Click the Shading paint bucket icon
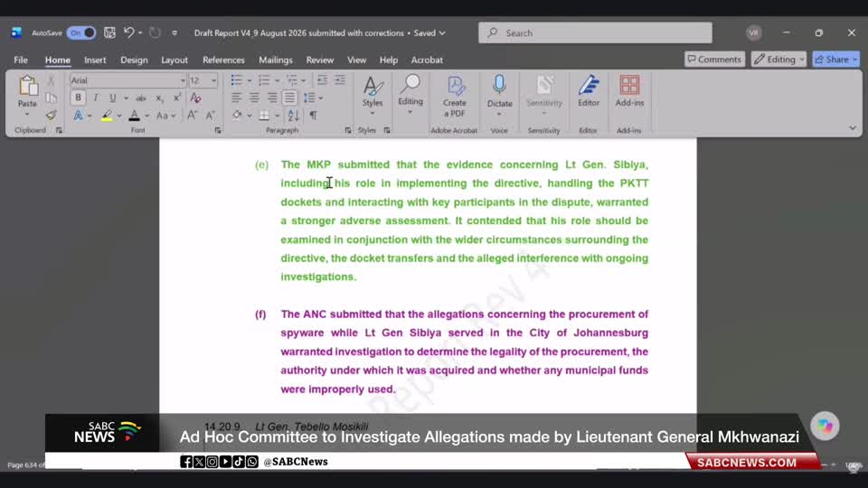The image size is (868, 488). pyautogui.click(x=237, y=115)
